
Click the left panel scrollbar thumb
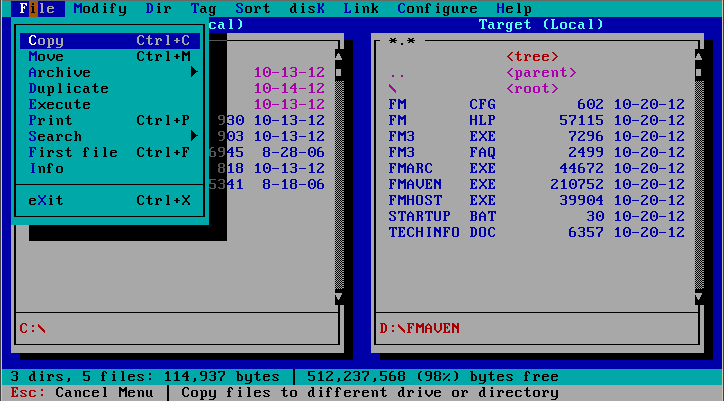tap(339, 73)
